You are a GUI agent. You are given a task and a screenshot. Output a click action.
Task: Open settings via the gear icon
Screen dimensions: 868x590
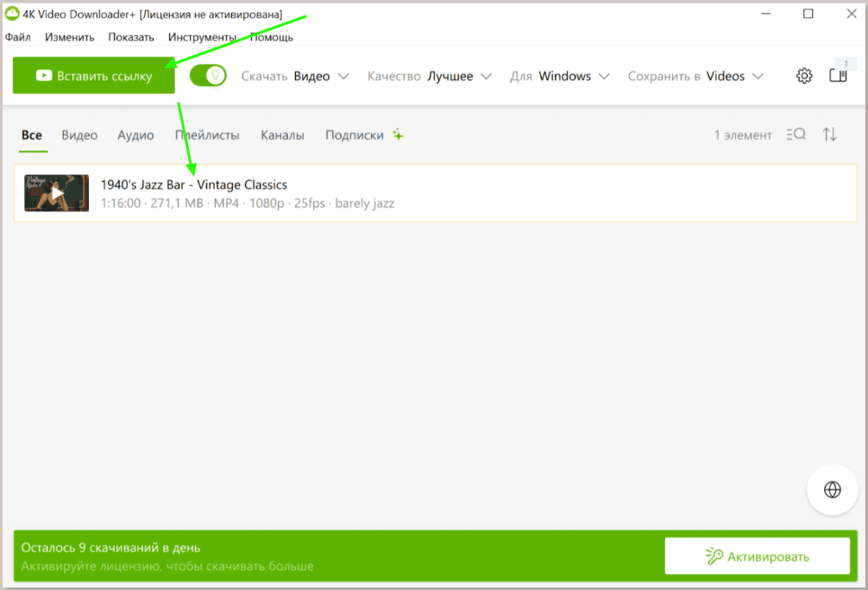click(x=804, y=76)
